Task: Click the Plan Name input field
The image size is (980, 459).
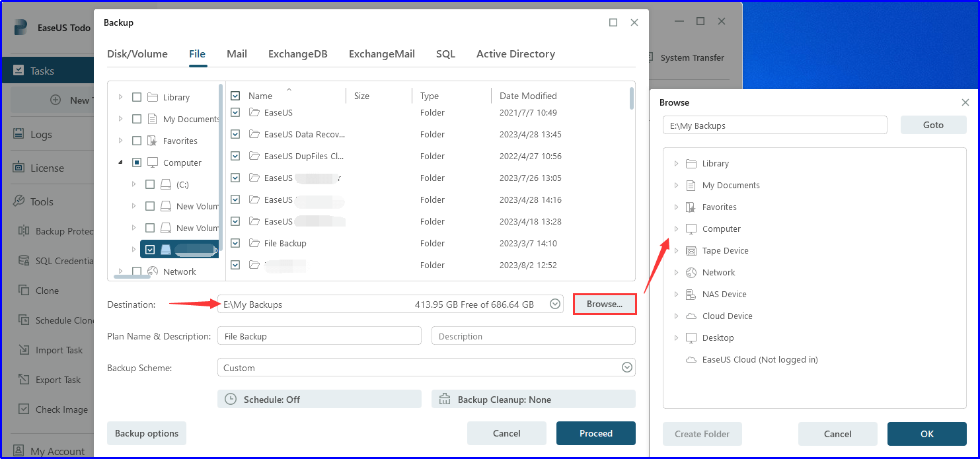Action: tap(319, 336)
